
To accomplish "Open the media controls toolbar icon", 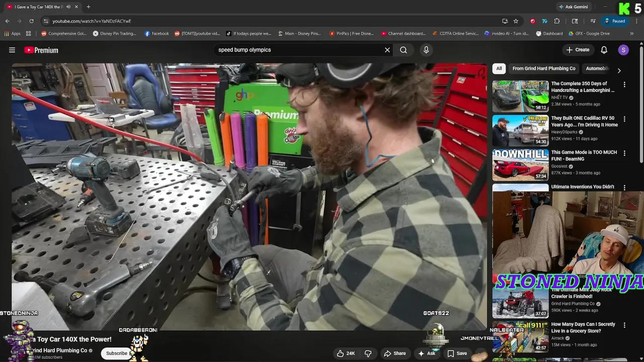I will click(x=593, y=21).
